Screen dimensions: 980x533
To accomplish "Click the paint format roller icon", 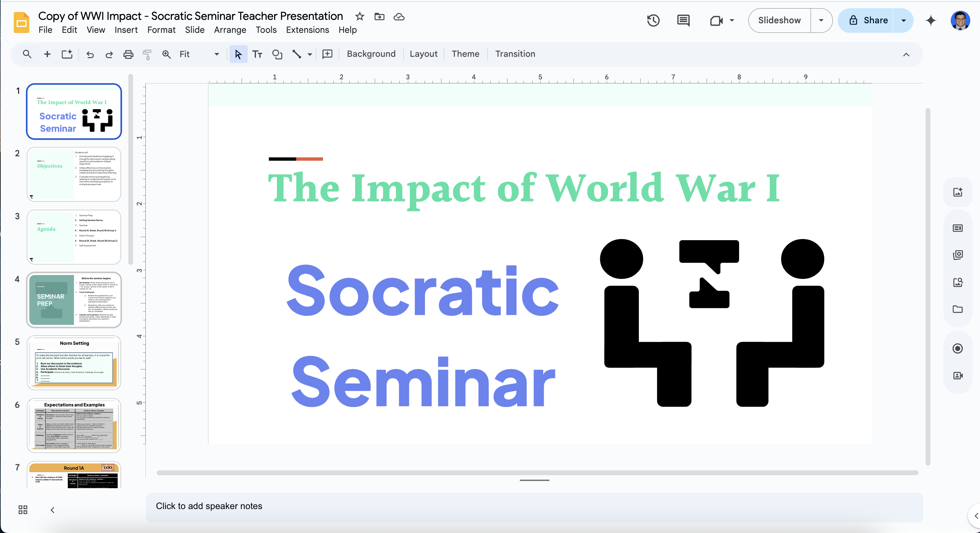I will [147, 54].
